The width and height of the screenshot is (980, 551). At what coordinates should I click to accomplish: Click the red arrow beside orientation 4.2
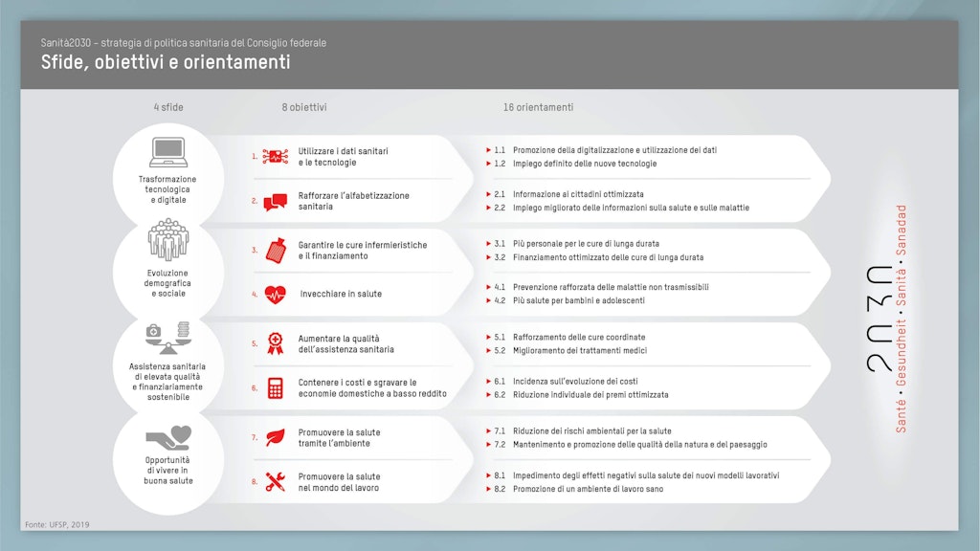488,300
